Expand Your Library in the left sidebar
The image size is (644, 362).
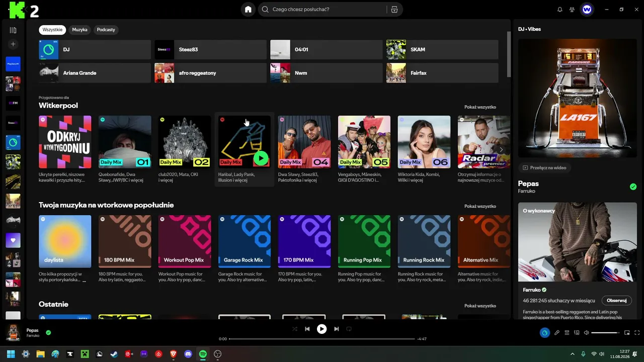(x=13, y=30)
